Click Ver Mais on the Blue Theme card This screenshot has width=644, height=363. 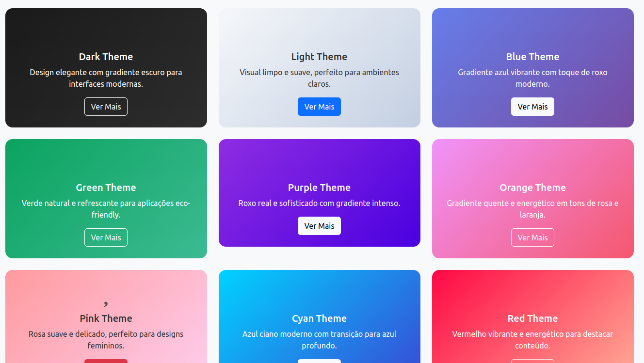tap(532, 107)
